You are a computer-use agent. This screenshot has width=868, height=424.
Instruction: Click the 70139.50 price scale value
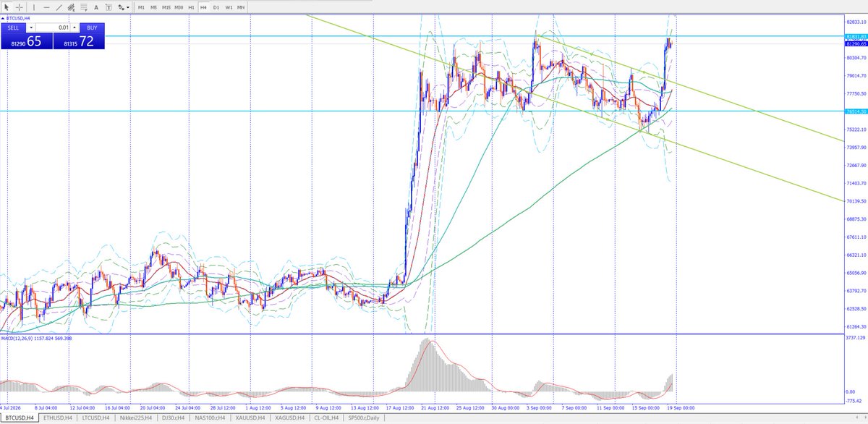pos(856,201)
